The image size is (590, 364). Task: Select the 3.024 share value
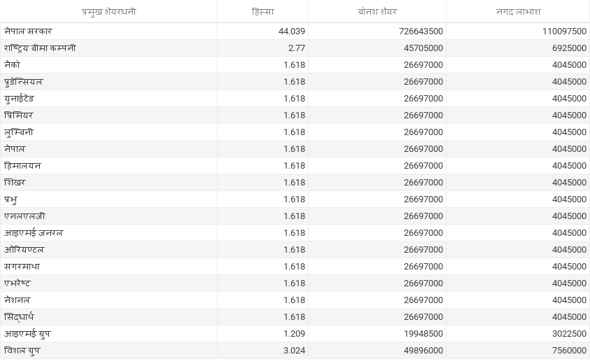294,351
